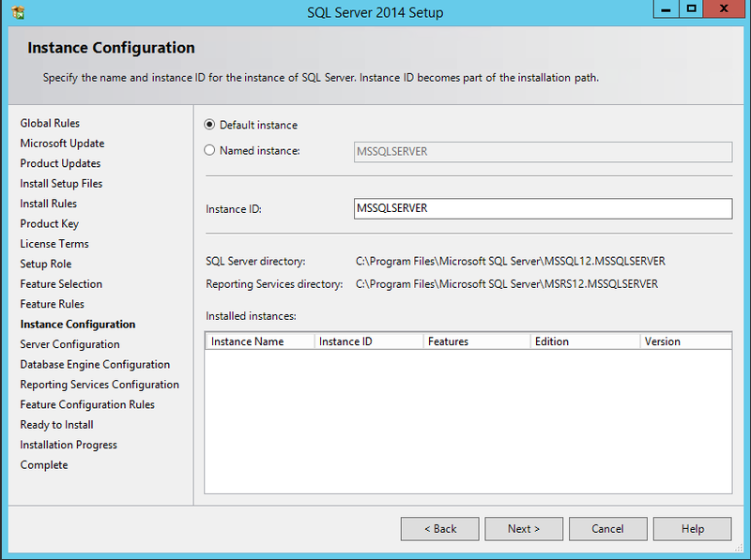
Task: Click the Instance ID text field
Action: pyautogui.click(x=543, y=208)
